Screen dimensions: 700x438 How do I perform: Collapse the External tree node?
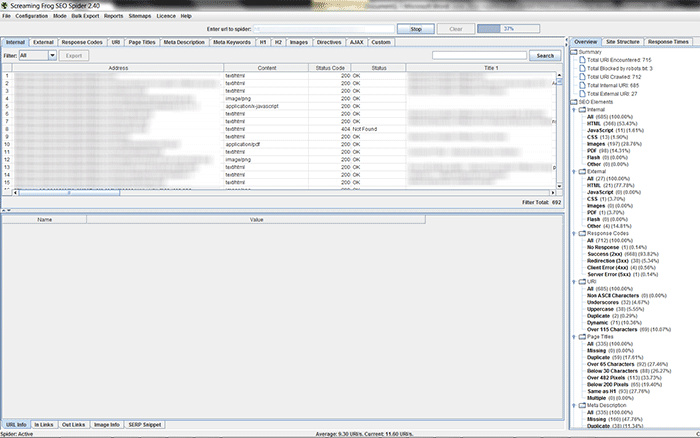574,171
